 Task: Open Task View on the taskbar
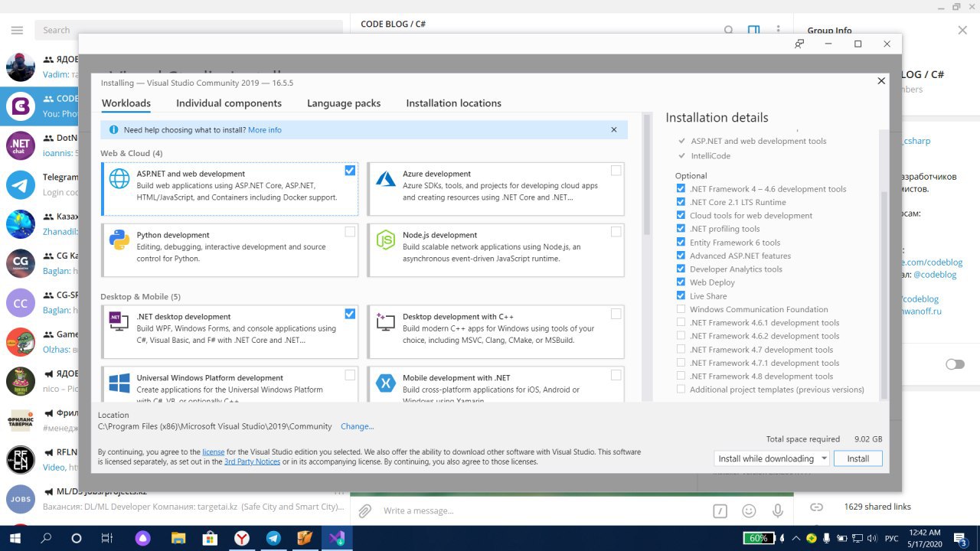108,538
